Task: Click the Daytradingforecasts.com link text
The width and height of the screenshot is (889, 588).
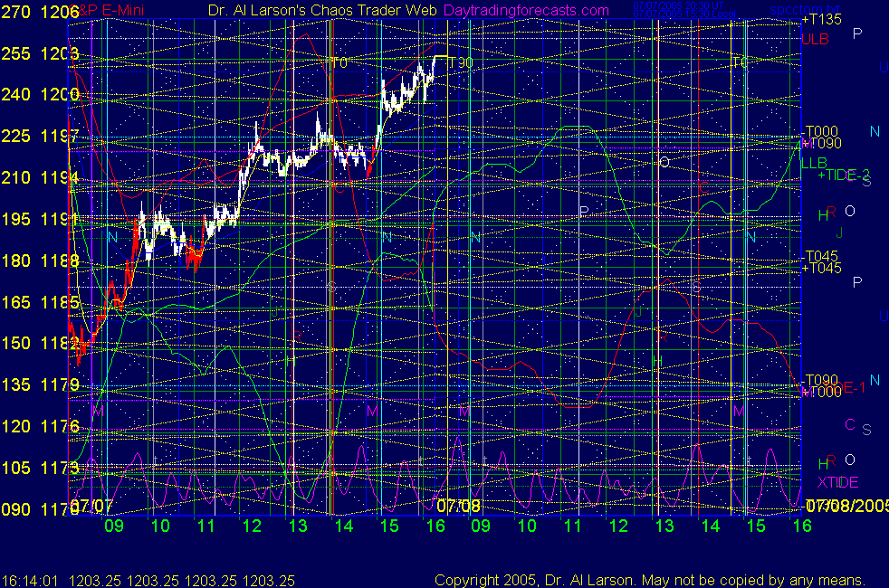Action: (526, 10)
